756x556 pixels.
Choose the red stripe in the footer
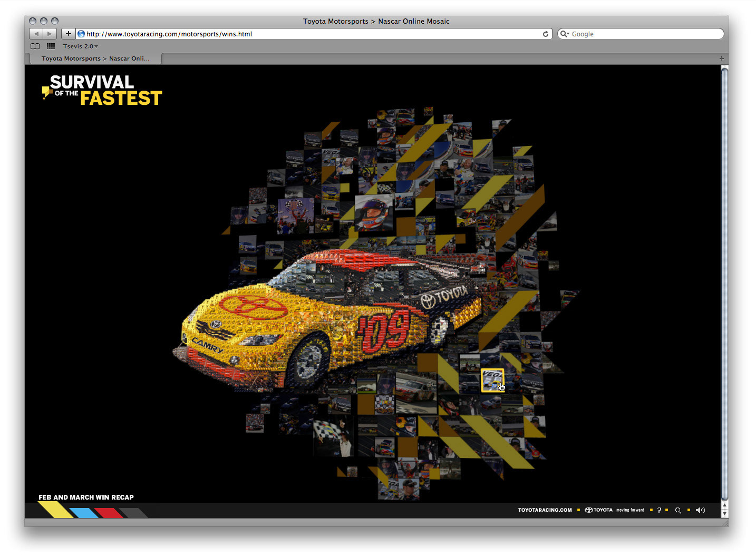(109, 513)
